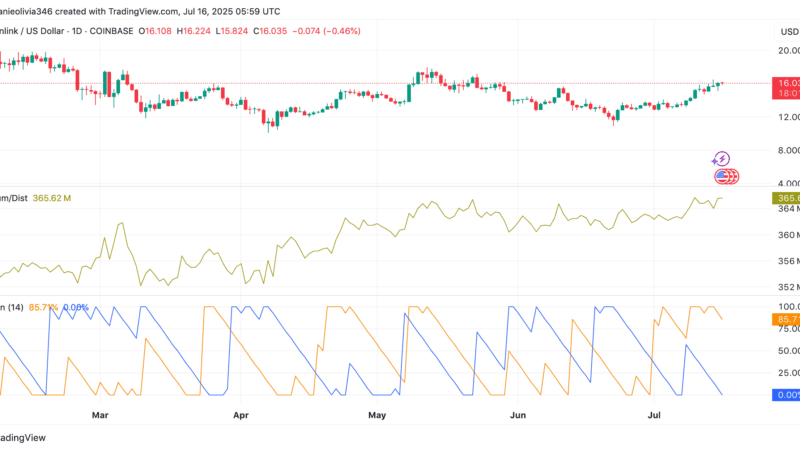
Task: Click the 8.000 price axis tick
Action: 789,150
